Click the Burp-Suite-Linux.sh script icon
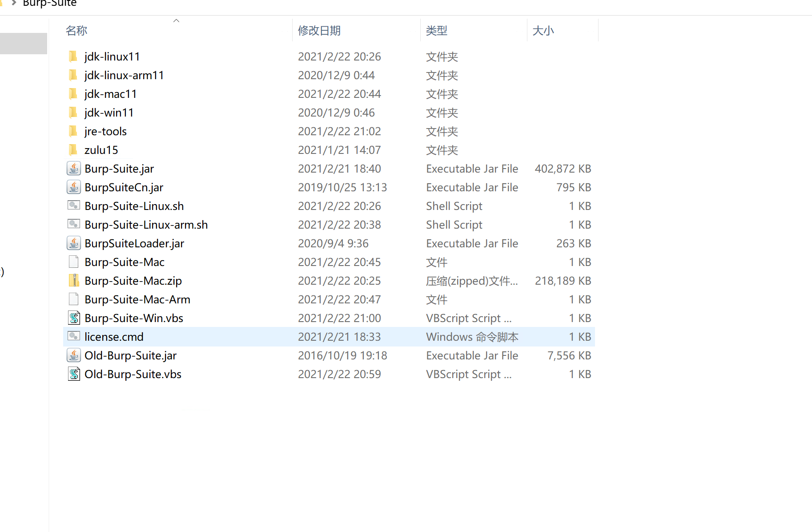The height and width of the screenshot is (532, 812). (x=74, y=206)
